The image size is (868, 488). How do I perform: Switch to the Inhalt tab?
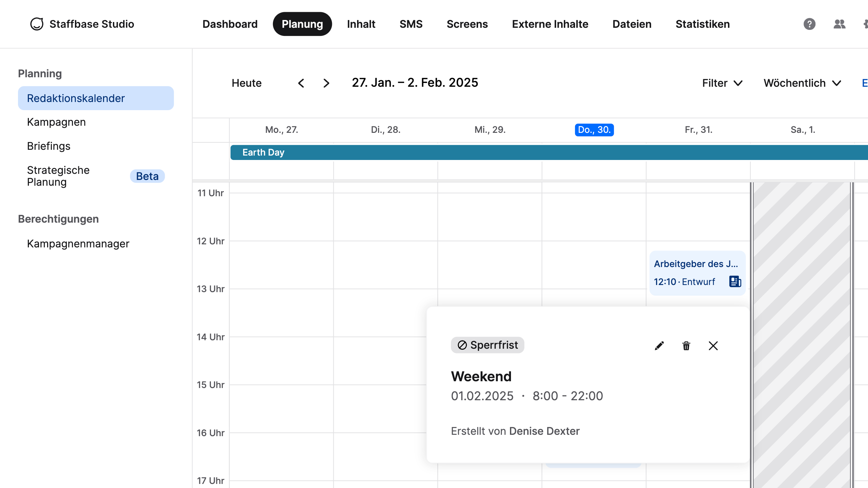click(361, 24)
